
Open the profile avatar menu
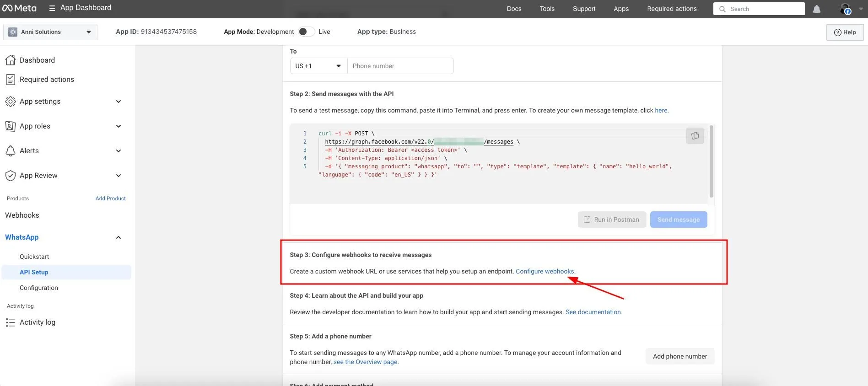[x=846, y=9]
